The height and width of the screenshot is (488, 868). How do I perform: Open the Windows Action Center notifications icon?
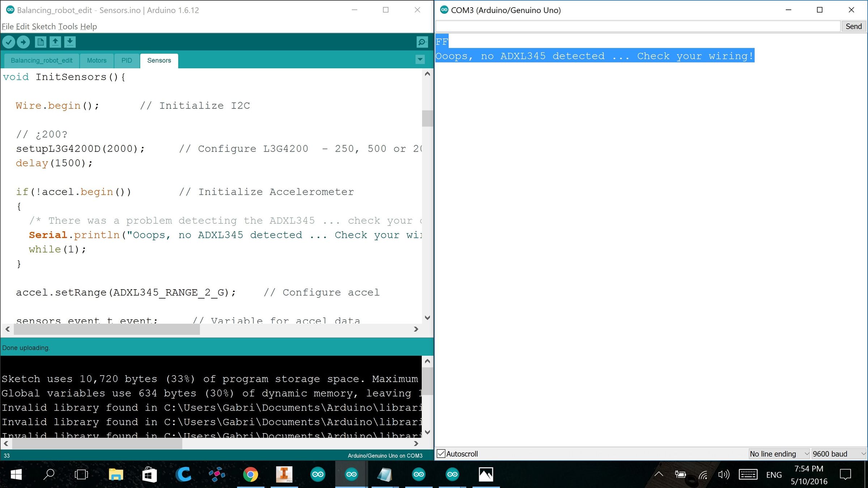pyautogui.click(x=845, y=474)
